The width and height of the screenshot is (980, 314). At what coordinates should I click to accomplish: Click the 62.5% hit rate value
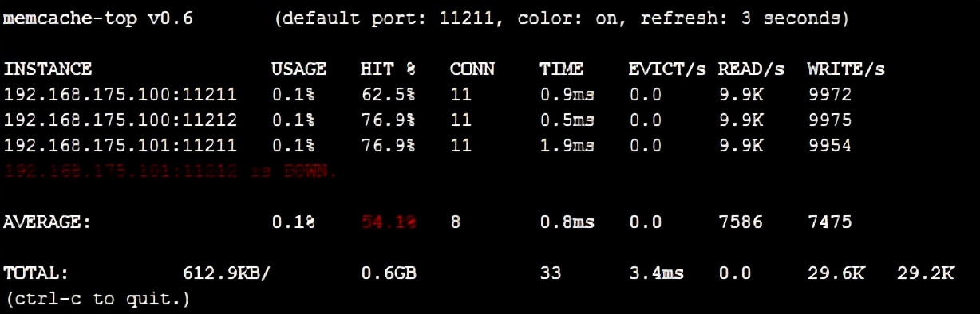(x=388, y=96)
